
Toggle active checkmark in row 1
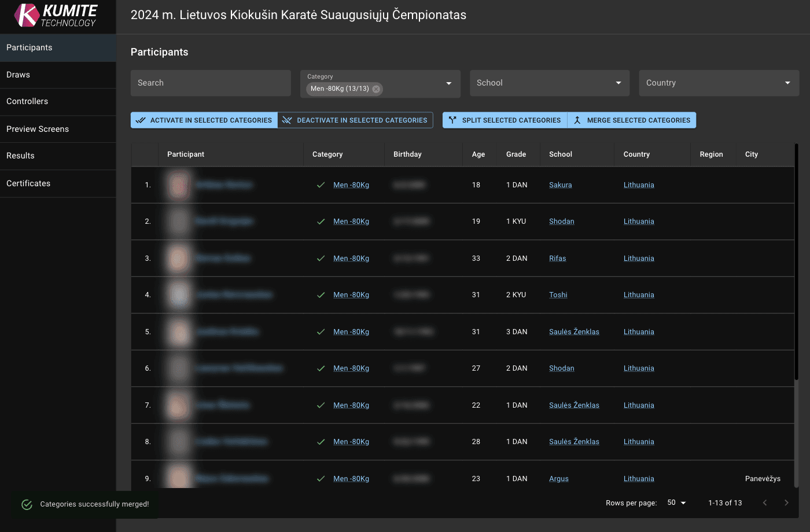pos(321,185)
